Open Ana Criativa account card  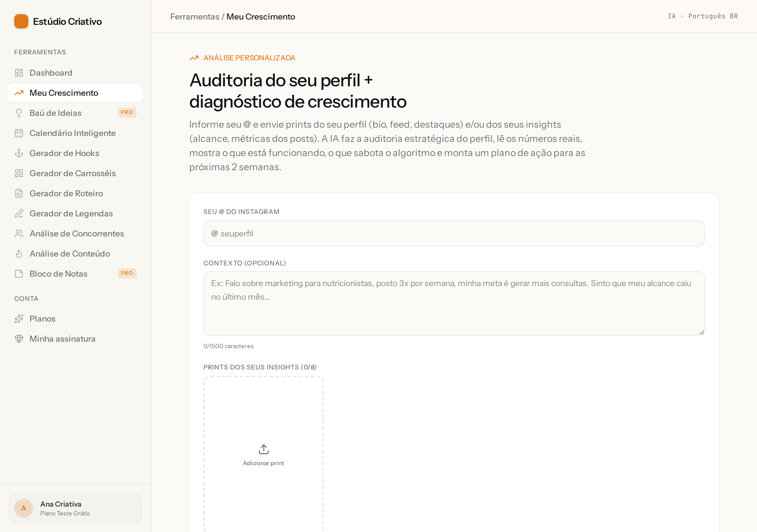[x=75, y=508]
